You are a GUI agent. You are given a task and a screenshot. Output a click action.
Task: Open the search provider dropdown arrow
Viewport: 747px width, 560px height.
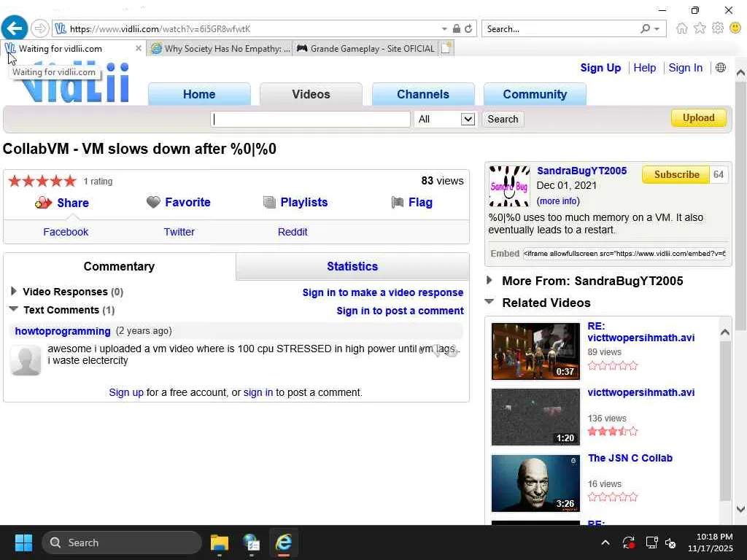[x=657, y=28]
